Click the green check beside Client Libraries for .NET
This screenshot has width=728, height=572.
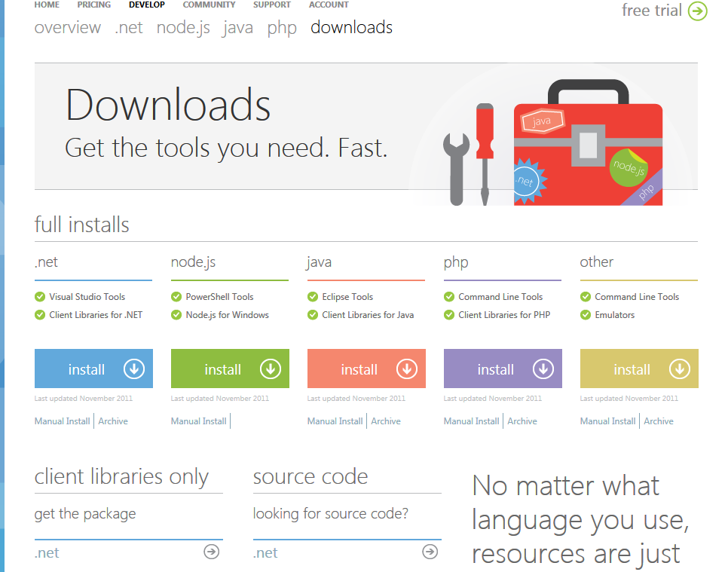(x=40, y=315)
